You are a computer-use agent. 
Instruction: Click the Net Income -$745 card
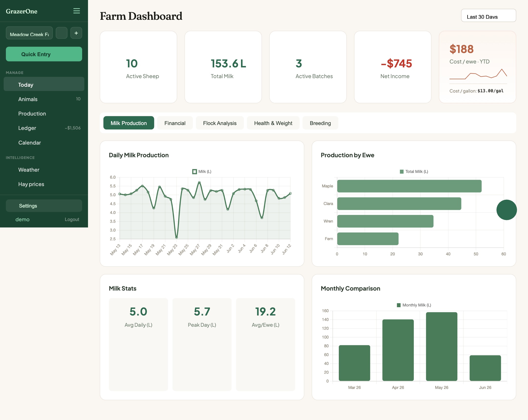(x=393, y=67)
